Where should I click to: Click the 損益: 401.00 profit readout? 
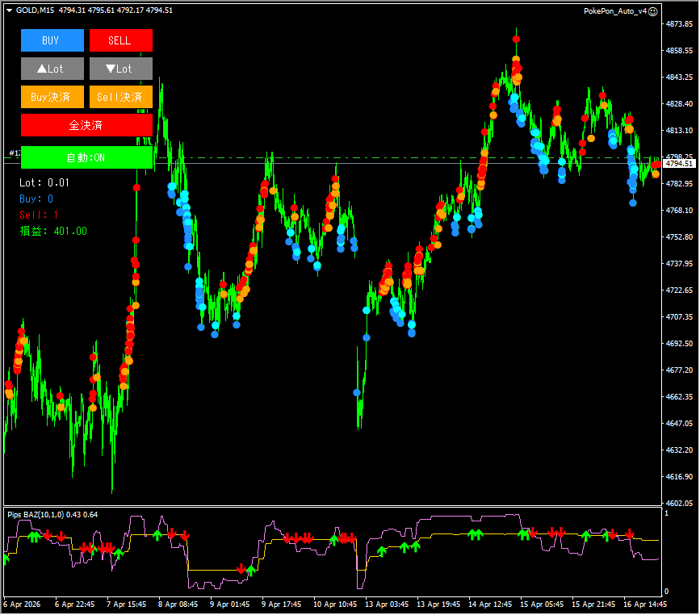pos(53,231)
